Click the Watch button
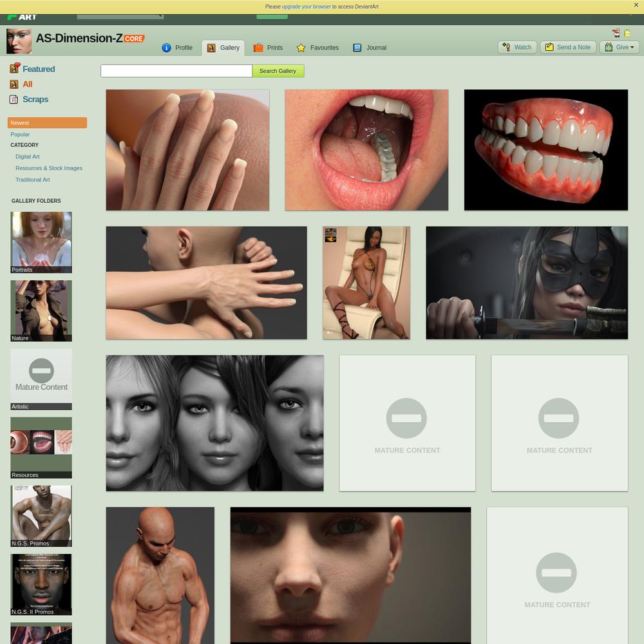Image resolution: width=644 pixels, height=644 pixels. (x=518, y=47)
